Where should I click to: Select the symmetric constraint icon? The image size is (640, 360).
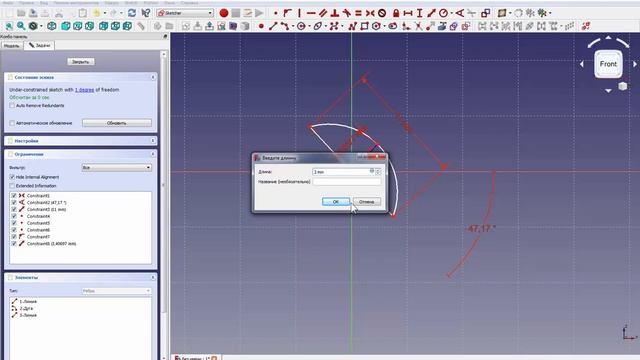pos(370,13)
